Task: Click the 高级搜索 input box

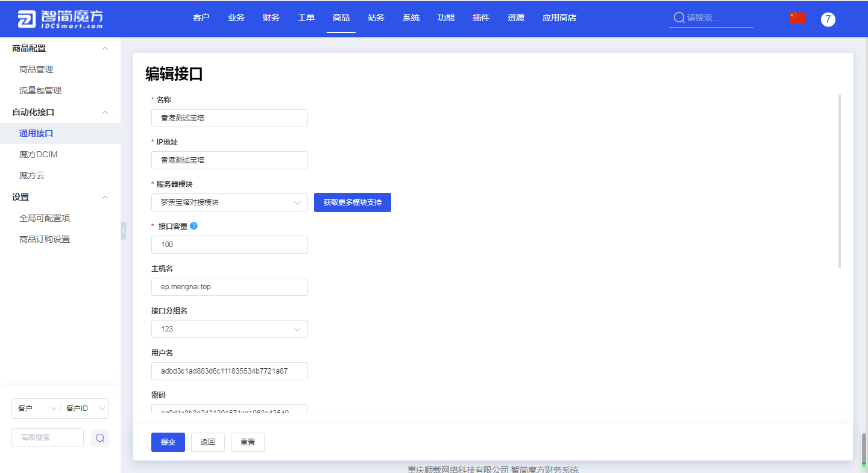Action: point(48,437)
